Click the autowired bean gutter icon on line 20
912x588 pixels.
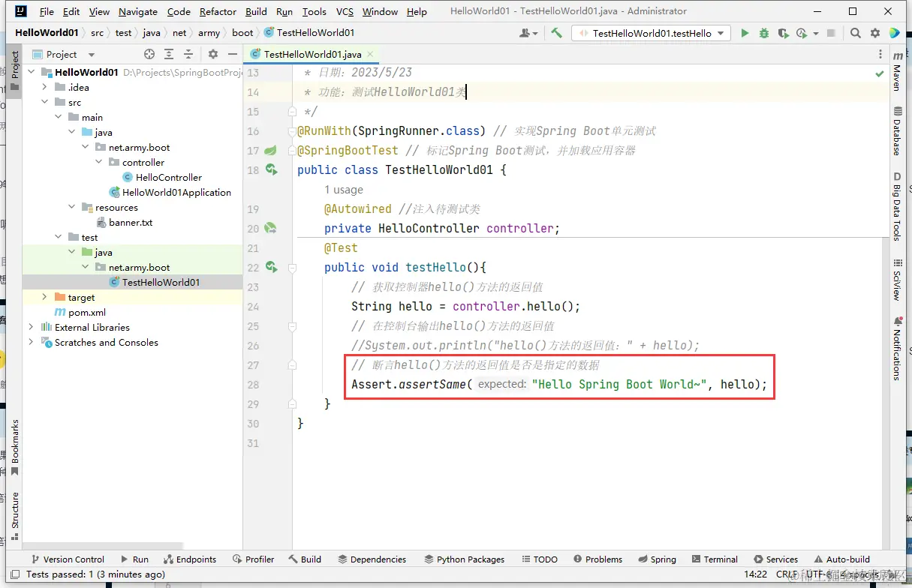270,228
